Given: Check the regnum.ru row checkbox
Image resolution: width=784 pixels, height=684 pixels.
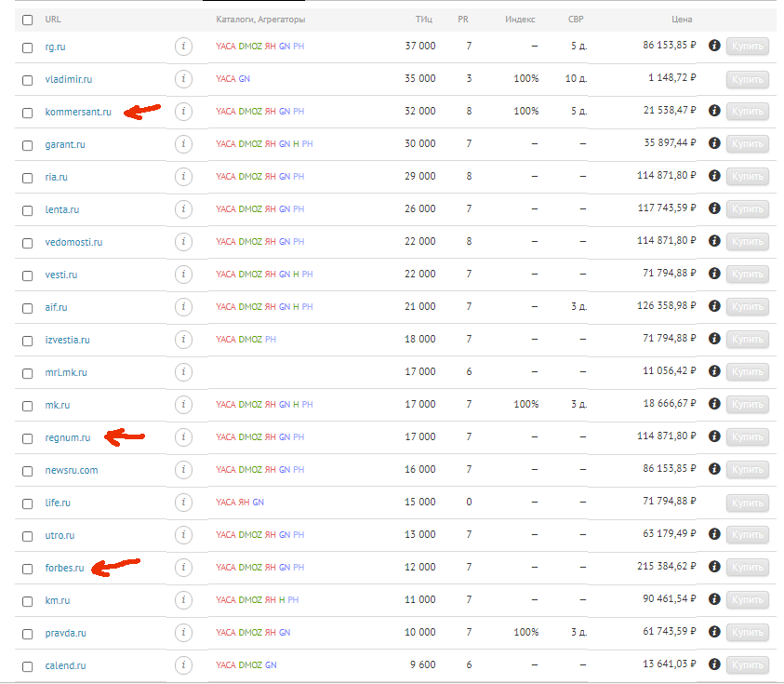Looking at the screenshot, I should 28,439.
